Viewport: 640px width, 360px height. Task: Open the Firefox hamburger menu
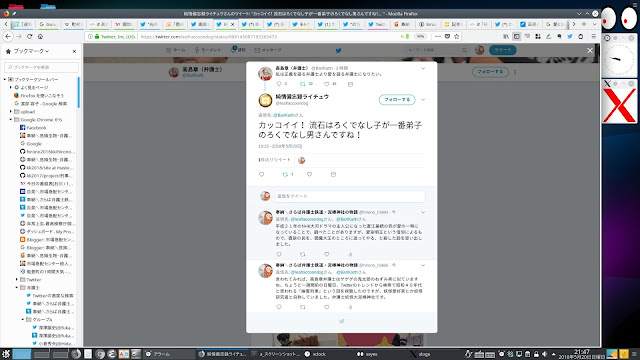(x=593, y=36)
